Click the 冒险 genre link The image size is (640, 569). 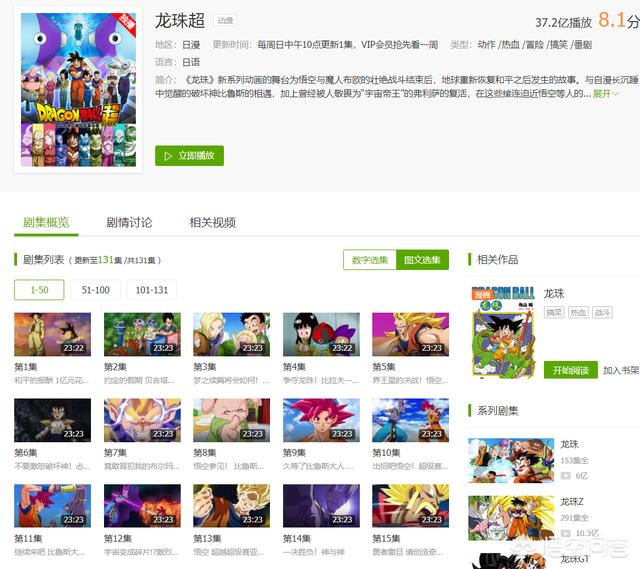(535, 45)
